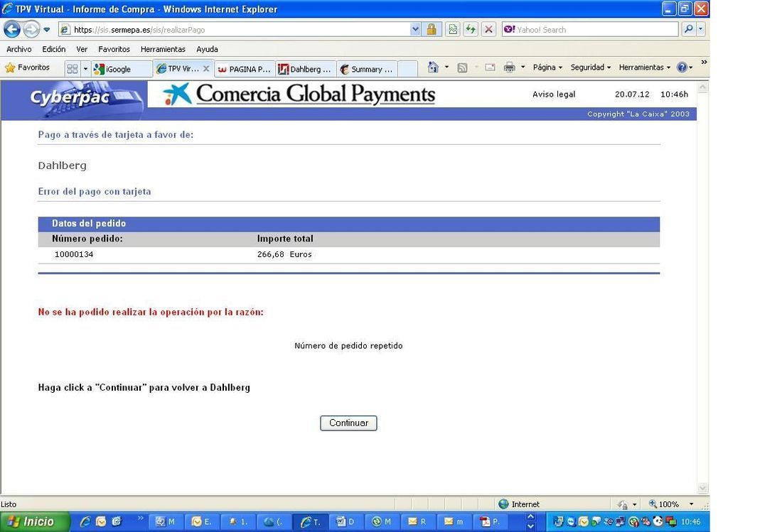Open a new blank tab
Image resolution: width=782 pixels, height=532 pixels.
click(407, 69)
